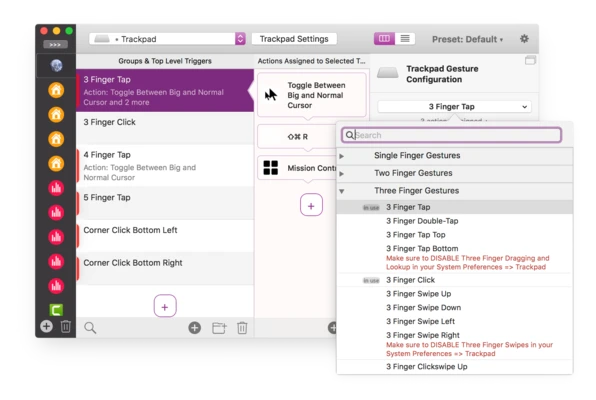Click the Mission Control grid icon
This screenshot has width=596, height=400.
click(271, 168)
